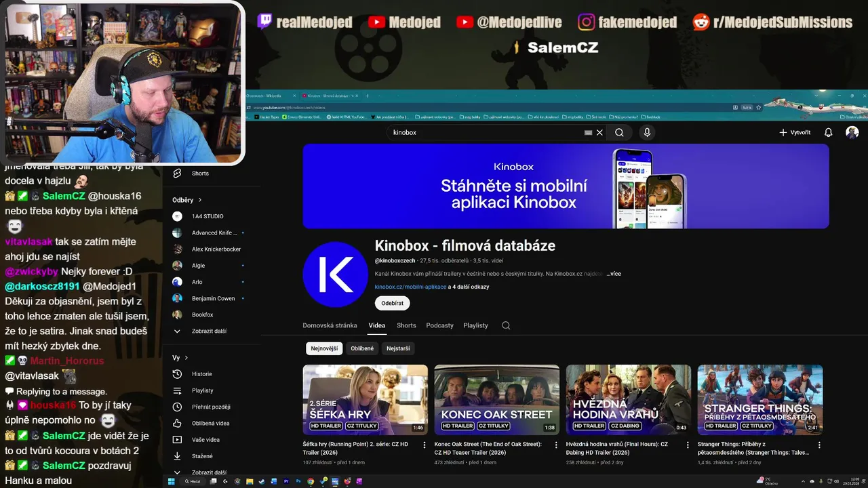
Task: Open the Windows Start menu
Action: [x=171, y=481]
